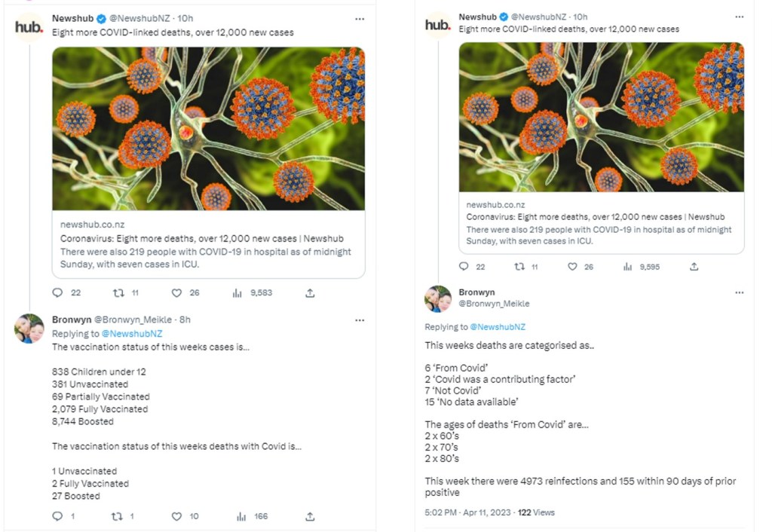The image size is (772, 532).
Task: Open right coronavirus article image
Action: [x=601, y=117]
